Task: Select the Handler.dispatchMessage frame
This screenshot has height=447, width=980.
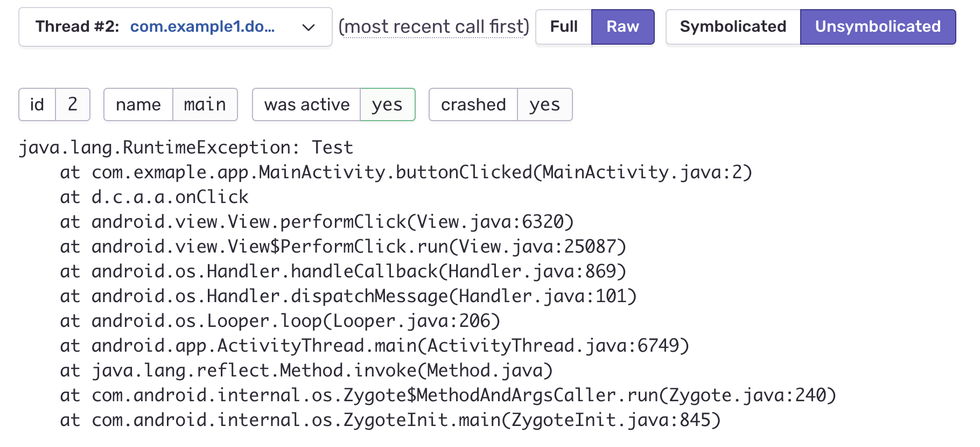Action: 347,296
